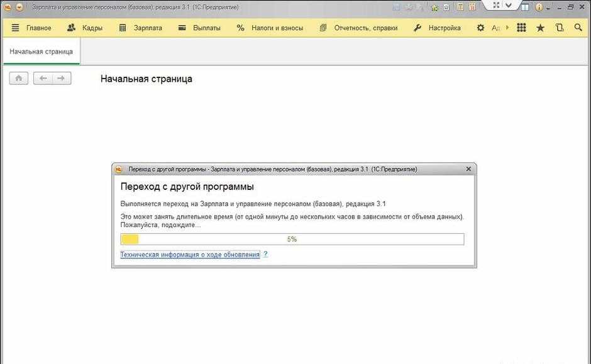Open the Выплаты section
The image size is (591, 364).
(199, 28)
